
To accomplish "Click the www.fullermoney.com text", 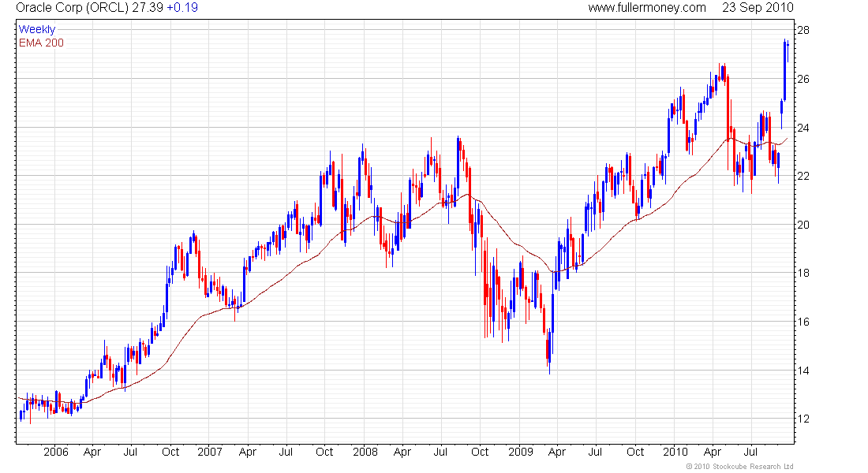I will [x=647, y=8].
